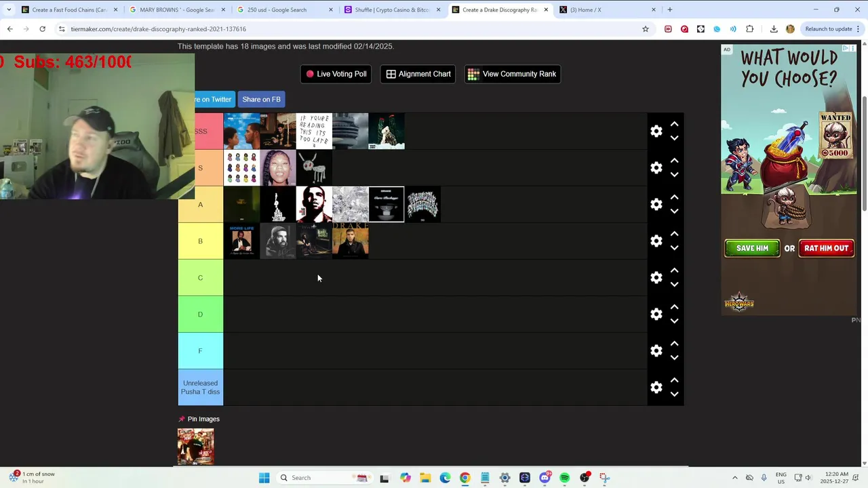Select the cyan F tier label

point(200,350)
